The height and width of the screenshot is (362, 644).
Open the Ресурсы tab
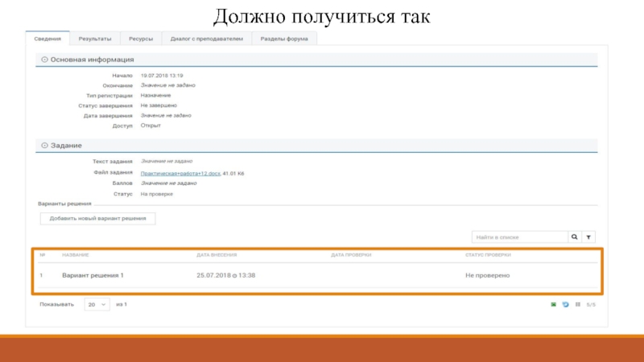point(140,38)
